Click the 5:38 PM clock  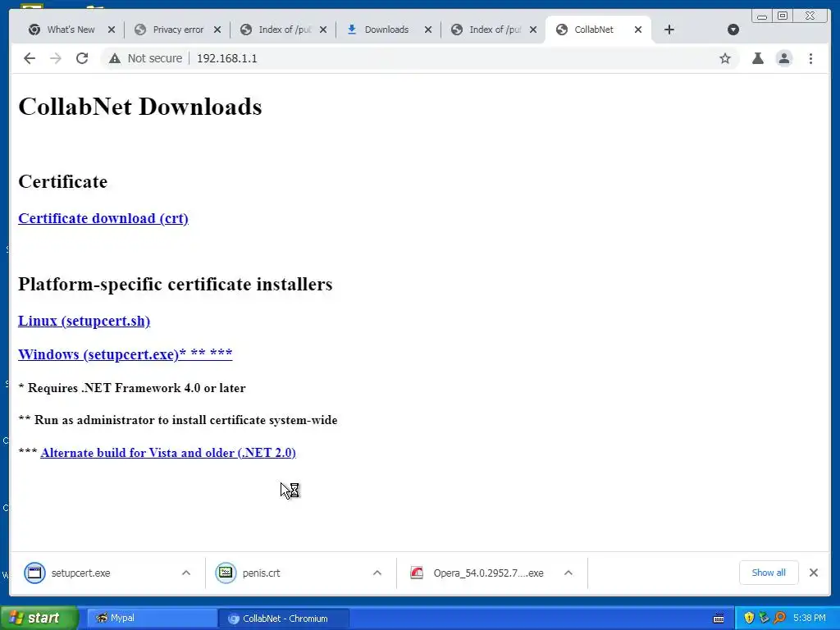pyautogui.click(x=810, y=619)
